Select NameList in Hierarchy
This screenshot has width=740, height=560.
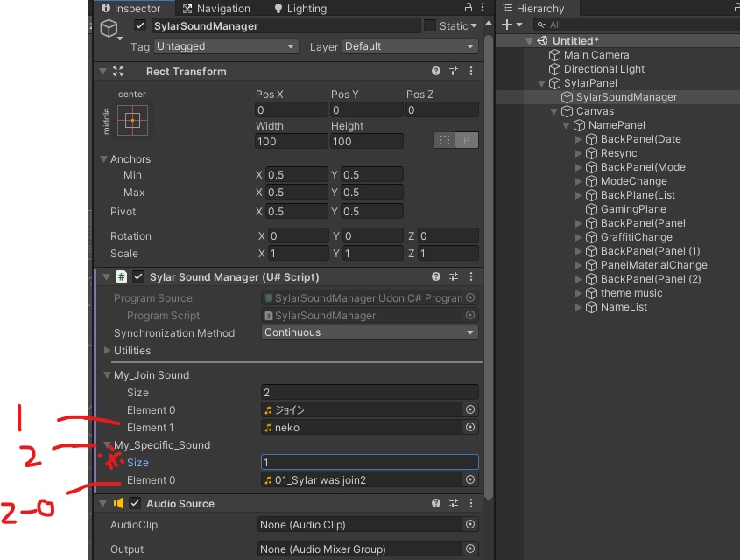point(624,307)
